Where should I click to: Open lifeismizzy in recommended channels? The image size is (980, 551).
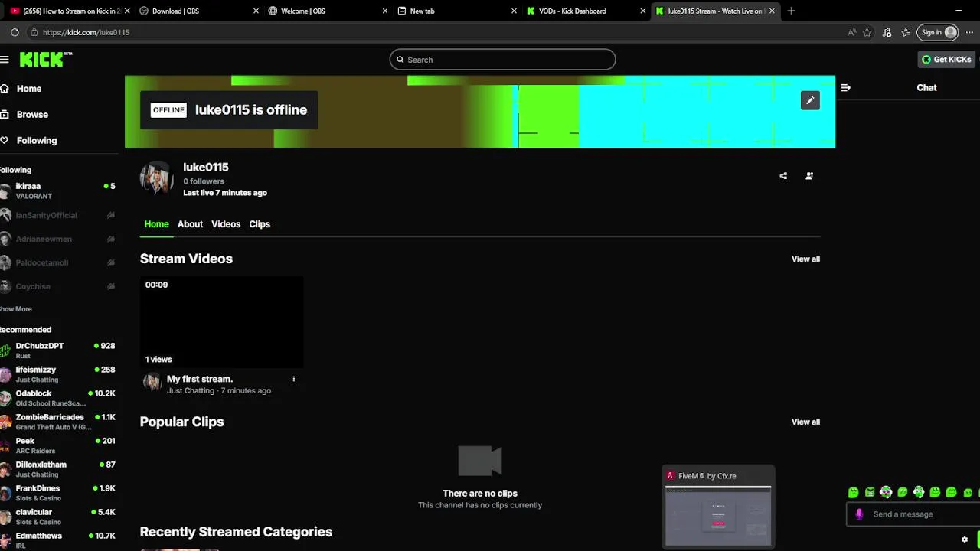pos(57,374)
